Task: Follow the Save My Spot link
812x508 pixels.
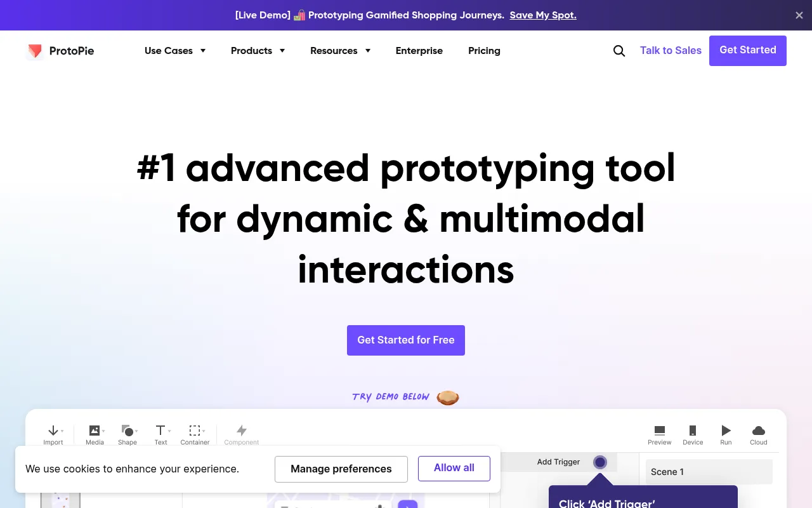Action: click(x=543, y=15)
